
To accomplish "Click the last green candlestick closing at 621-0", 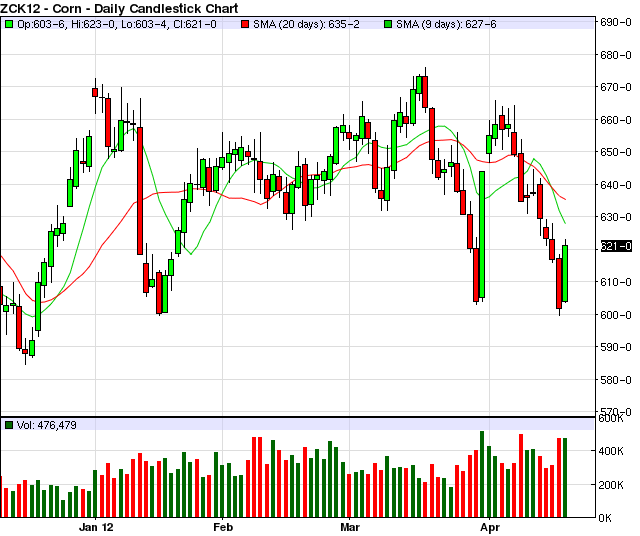I will [565, 274].
